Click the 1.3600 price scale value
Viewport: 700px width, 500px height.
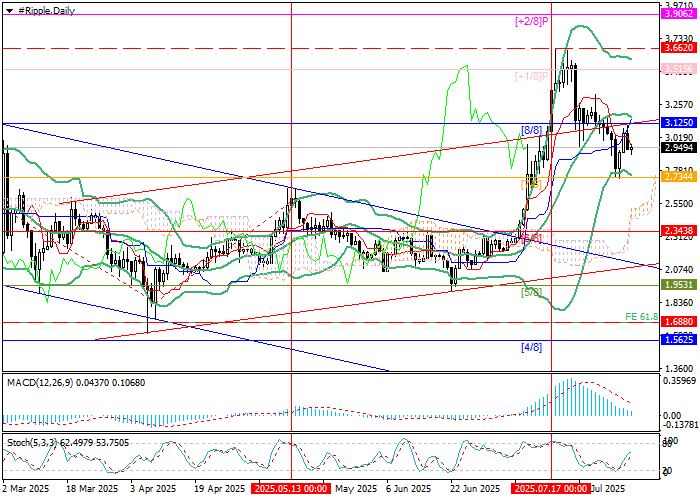679,369
